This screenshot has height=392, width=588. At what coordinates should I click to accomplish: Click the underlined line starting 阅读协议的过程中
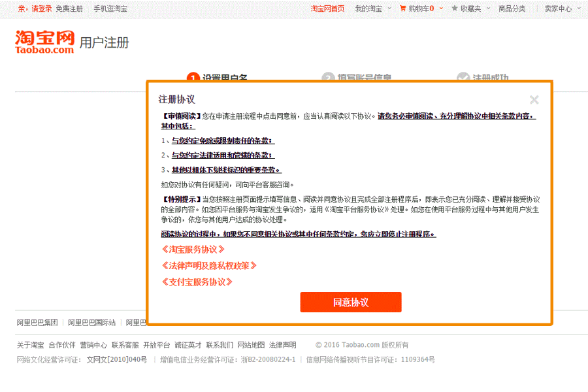click(299, 234)
